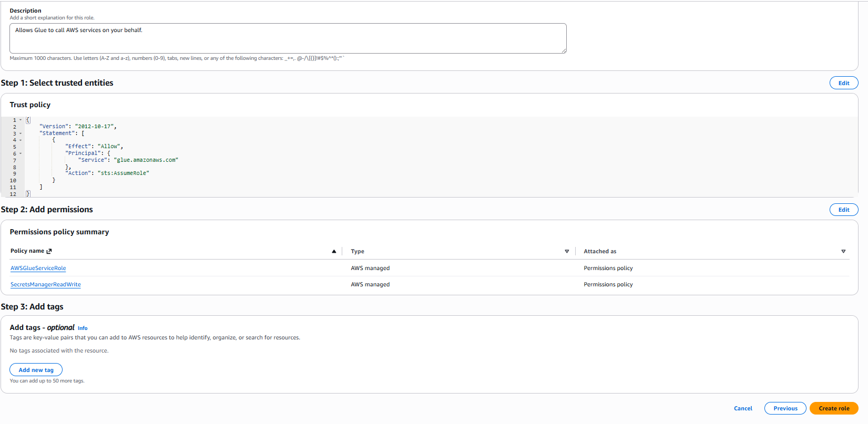Click AWS managed type for AWSGlueServiceRole
The width and height of the screenshot is (868, 424).
point(370,268)
